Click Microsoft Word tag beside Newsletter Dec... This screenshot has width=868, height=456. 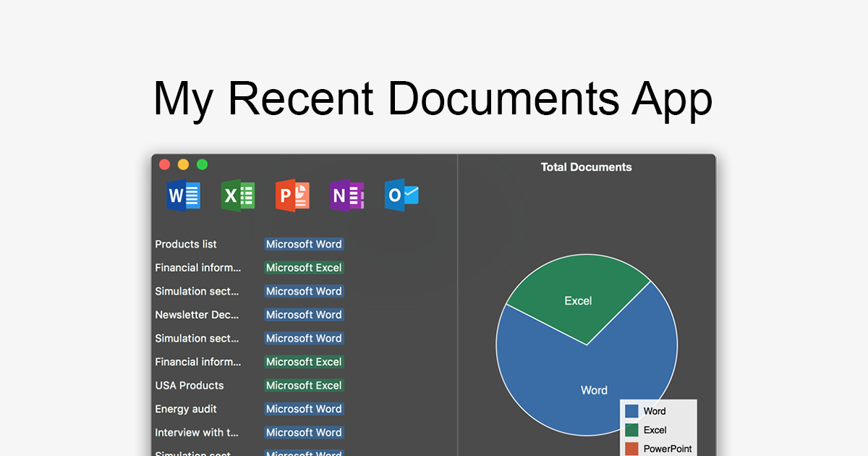tap(304, 315)
